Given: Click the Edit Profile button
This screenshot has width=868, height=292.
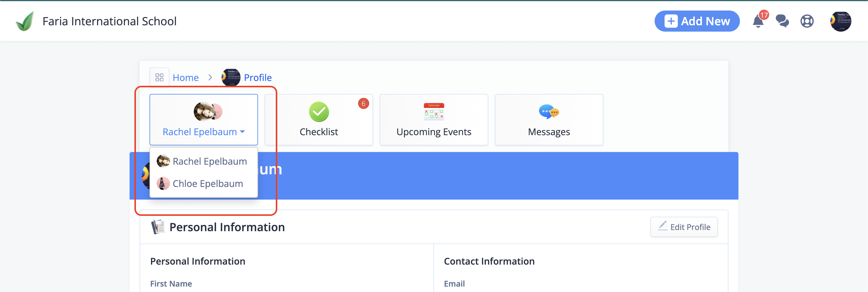Looking at the screenshot, I should coord(684,227).
